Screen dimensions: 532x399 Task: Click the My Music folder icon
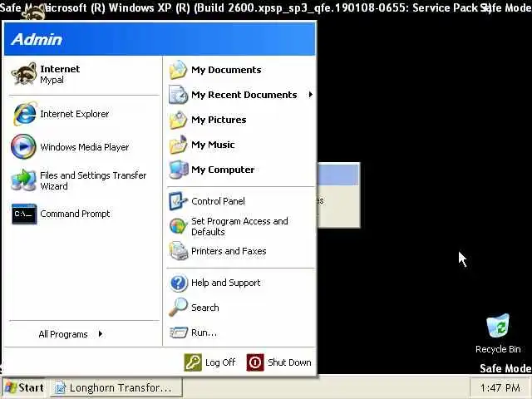178,145
